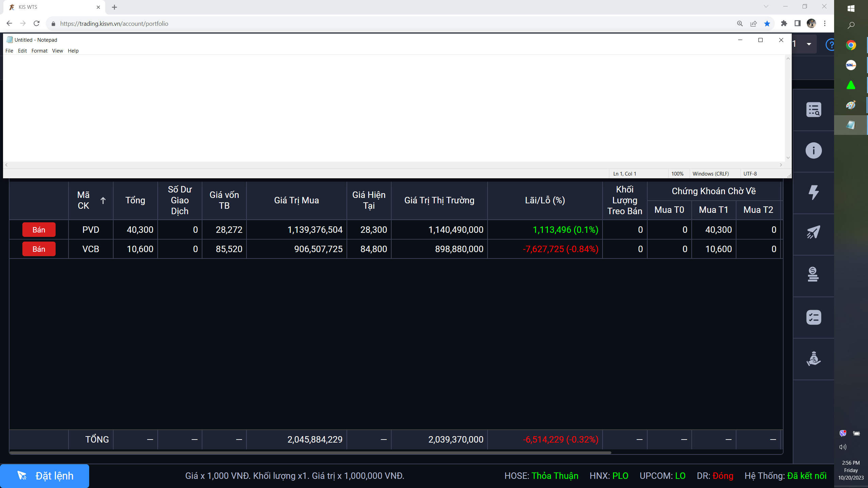Viewport: 868px width, 488px height.
Task: Click the info circle sidebar icon
Action: [813, 150]
